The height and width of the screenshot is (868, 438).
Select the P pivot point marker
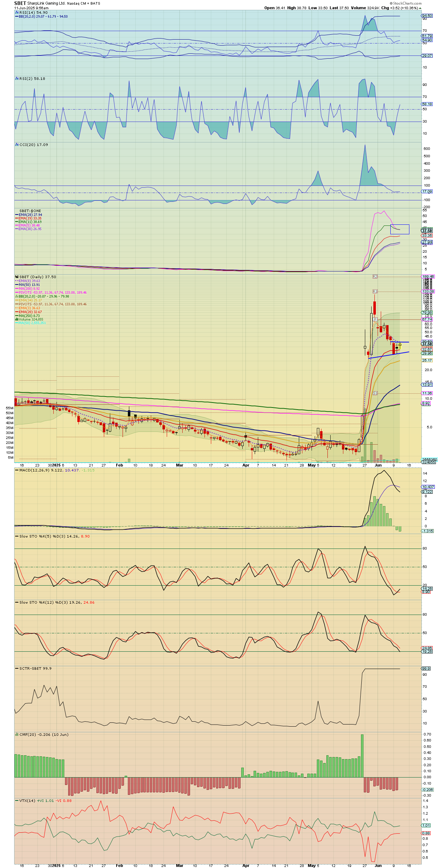click(375, 319)
